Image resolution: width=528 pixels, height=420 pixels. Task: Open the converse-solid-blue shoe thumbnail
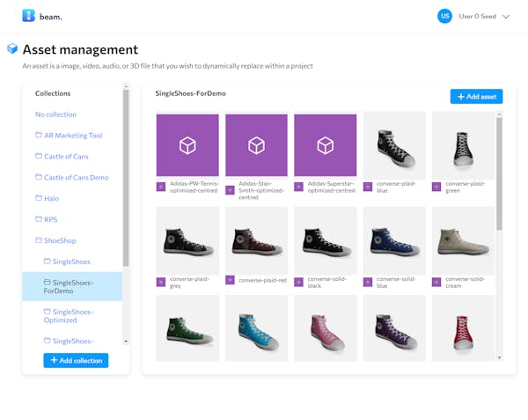coord(394,241)
